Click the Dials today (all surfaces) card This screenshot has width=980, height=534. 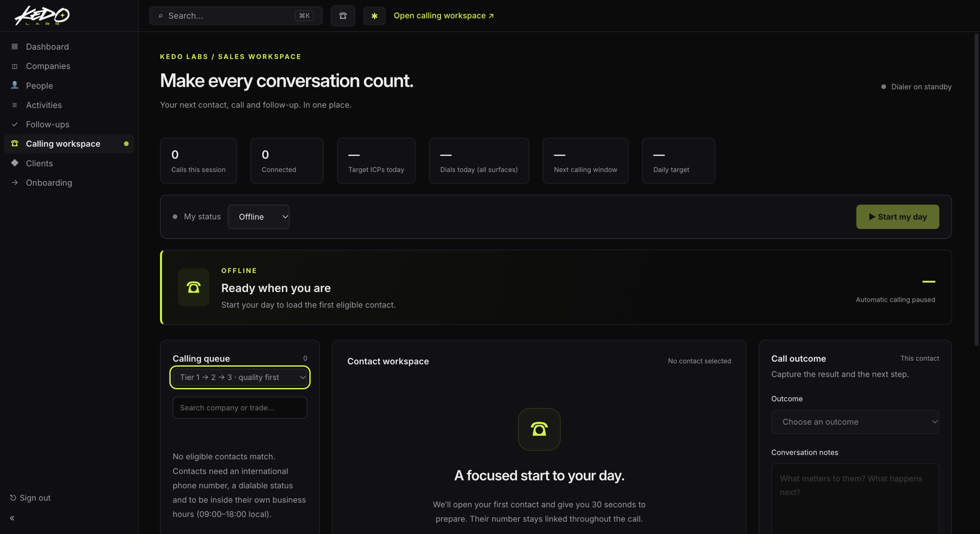pyautogui.click(x=479, y=161)
